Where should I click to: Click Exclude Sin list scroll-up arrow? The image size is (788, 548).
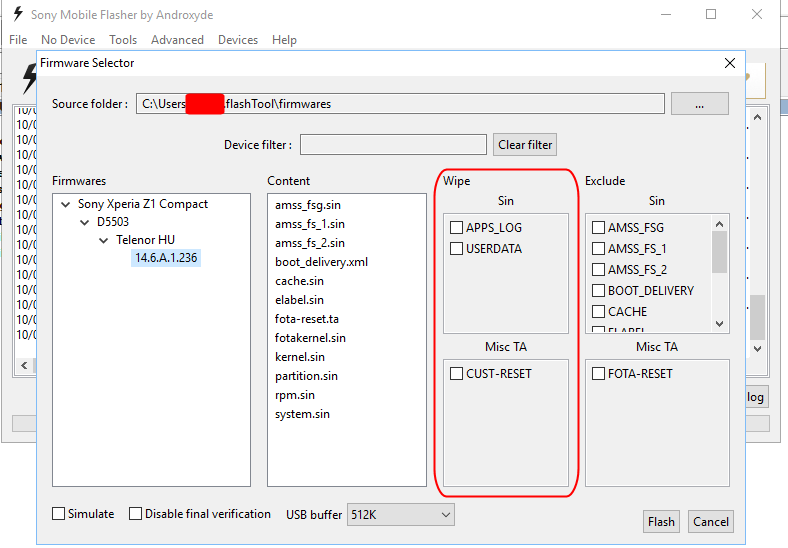pos(720,224)
